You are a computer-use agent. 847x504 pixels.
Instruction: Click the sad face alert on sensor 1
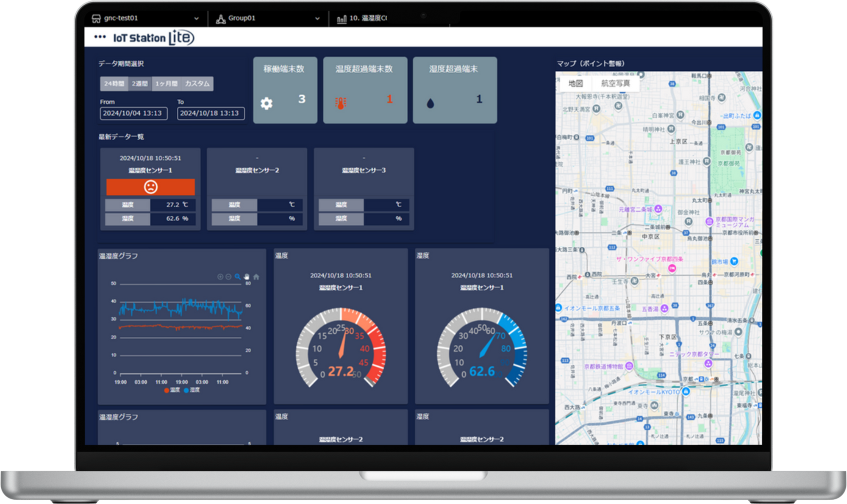pyautogui.click(x=150, y=187)
